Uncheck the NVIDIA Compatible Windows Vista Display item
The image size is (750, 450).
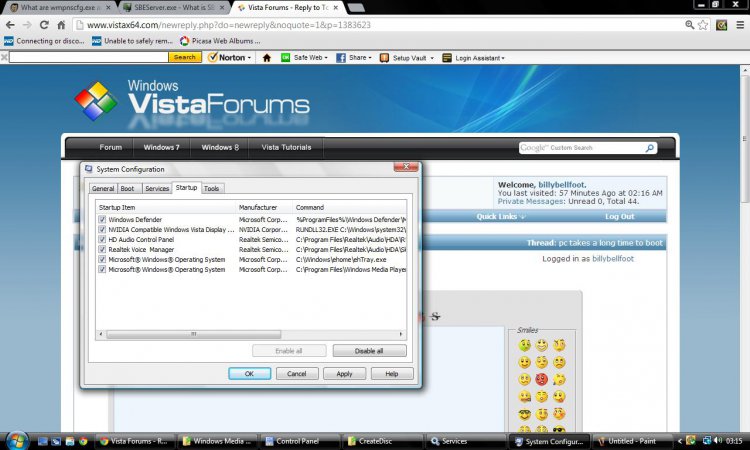tap(102, 230)
